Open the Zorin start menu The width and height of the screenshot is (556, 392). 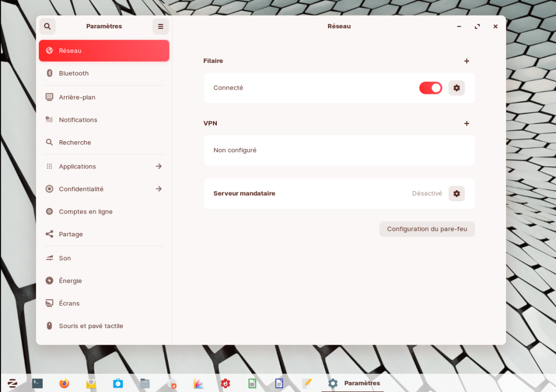[12, 383]
